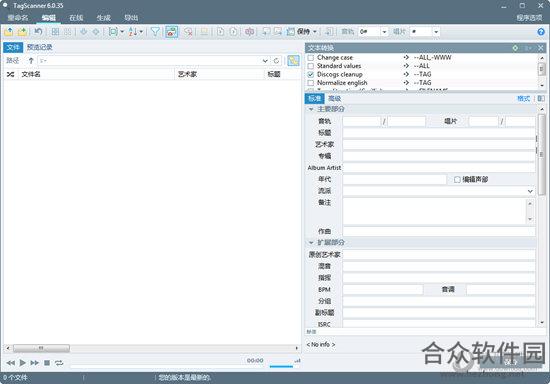This screenshot has height=384, width=550.
Task: Click the undo arrow toolbar icon
Action: 38,32
